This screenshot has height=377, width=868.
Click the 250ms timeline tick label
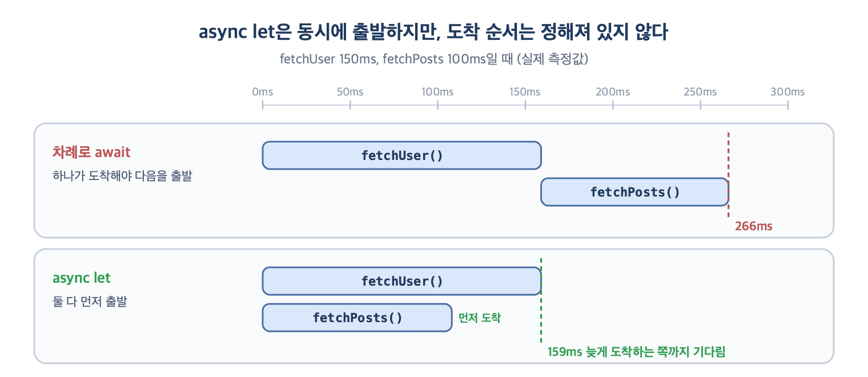point(700,92)
